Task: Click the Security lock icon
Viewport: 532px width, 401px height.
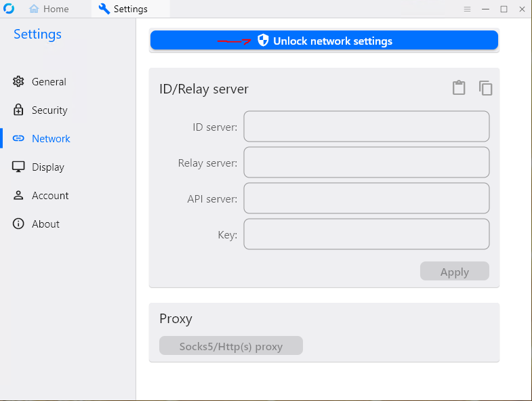Action: [18, 110]
